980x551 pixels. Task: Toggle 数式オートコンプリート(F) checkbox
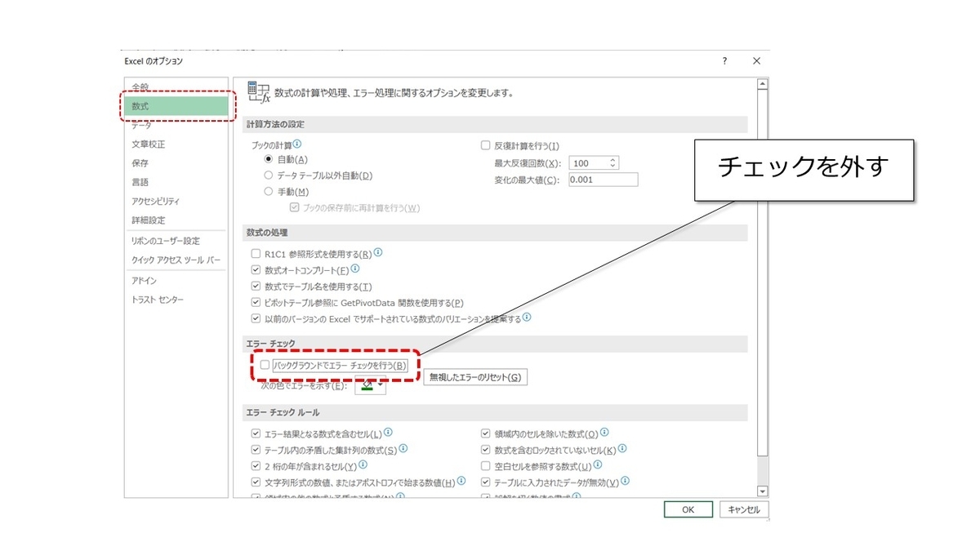pyautogui.click(x=256, y=269)
